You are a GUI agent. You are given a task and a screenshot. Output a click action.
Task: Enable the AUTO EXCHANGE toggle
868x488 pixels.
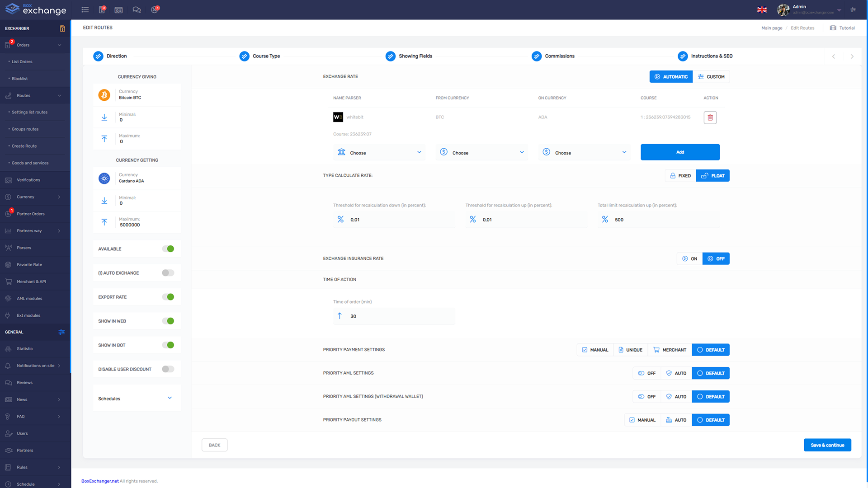pos(167,272)
